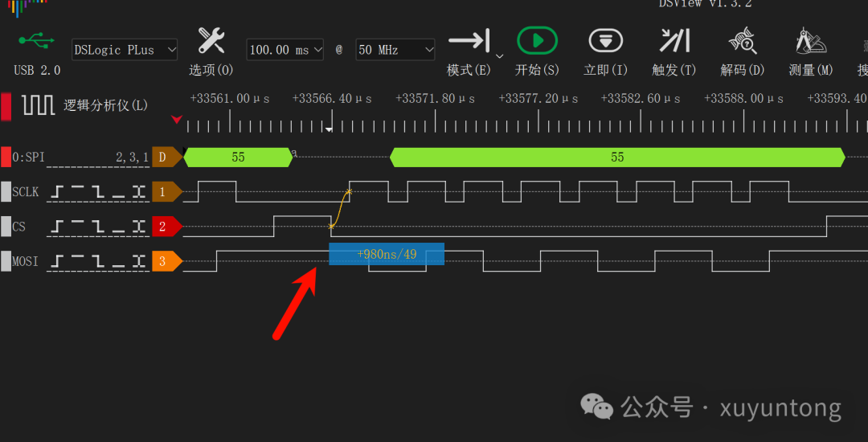Click the 逻辑分析仪(L) label
The image size is (868, 442).
click(x=106, y=105)
